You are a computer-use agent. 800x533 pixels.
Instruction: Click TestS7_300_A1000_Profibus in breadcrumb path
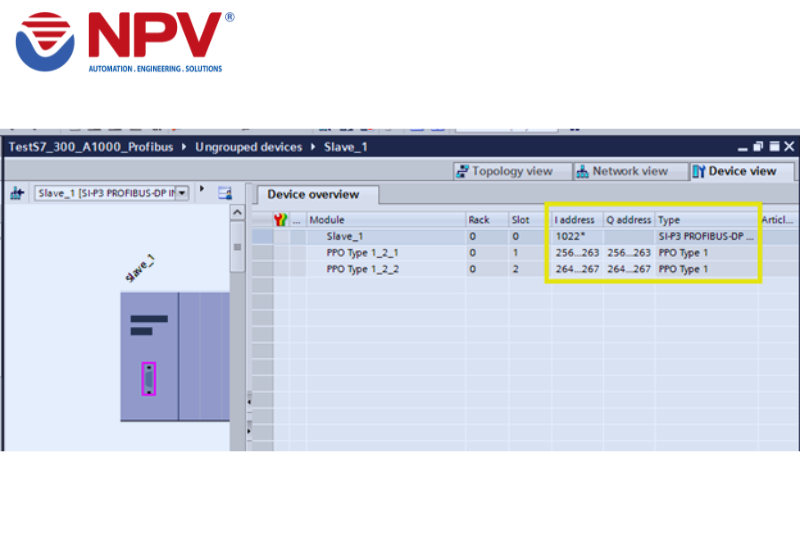tap(91, 147)
